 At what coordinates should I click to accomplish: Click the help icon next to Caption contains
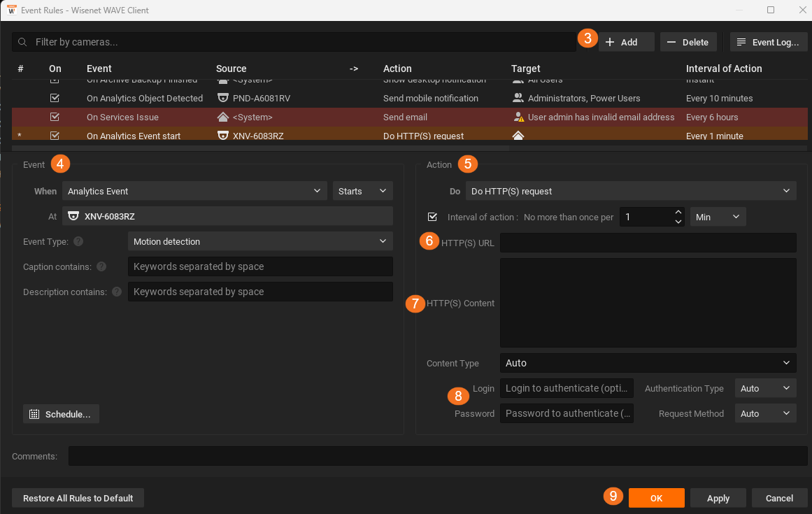tap(101, 266)
